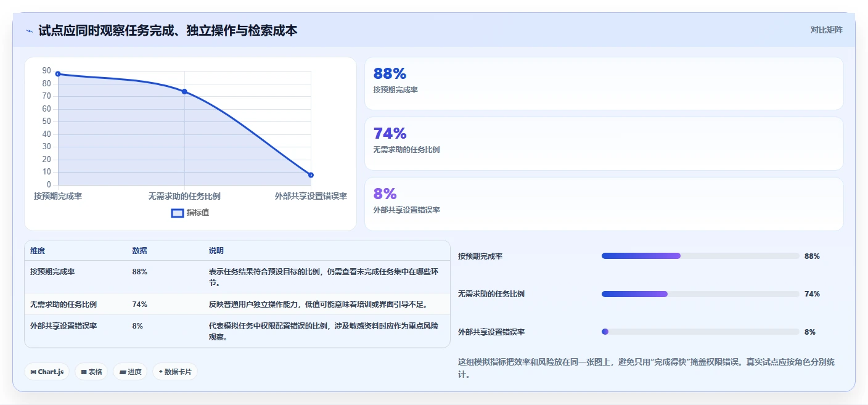Screen dimensions: 868x405
Task: Click the chart data point for 按预期完成率
Action: [x=58, y=74]
